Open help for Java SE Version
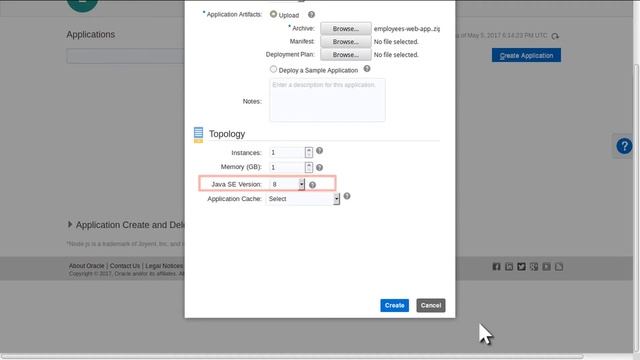 point(312,185)
